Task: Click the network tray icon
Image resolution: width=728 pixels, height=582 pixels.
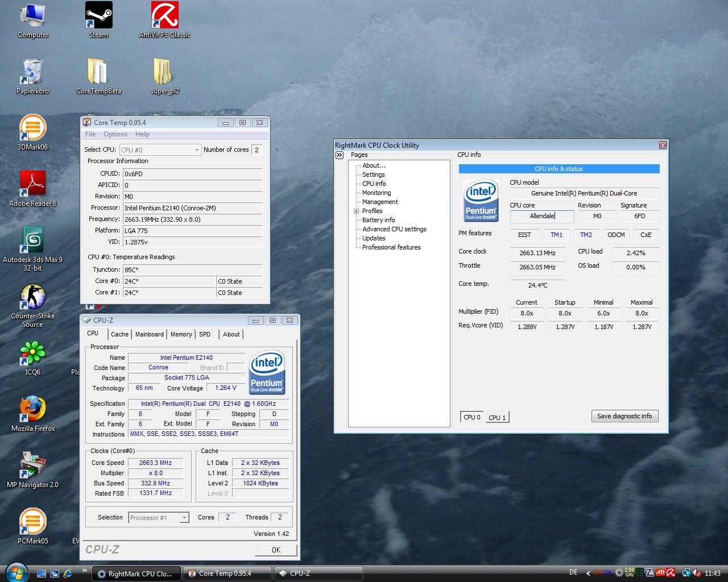Action: click(x=686, y=573)
